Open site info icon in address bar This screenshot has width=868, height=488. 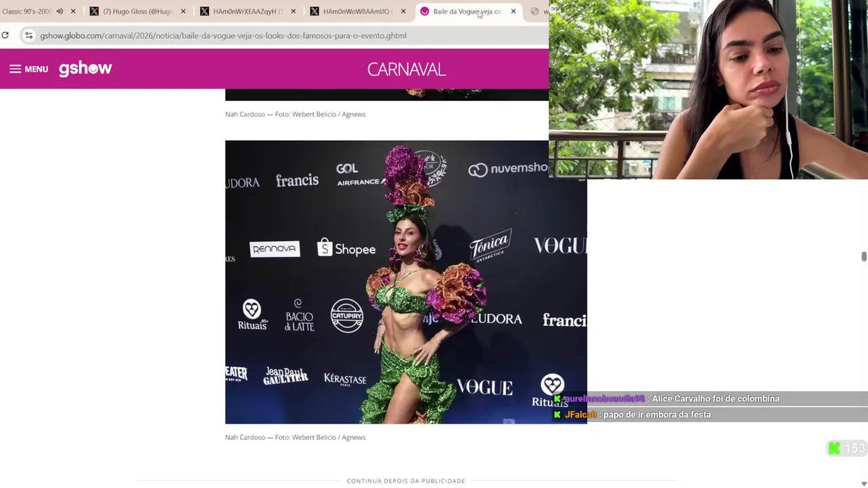tap(28, 35)
